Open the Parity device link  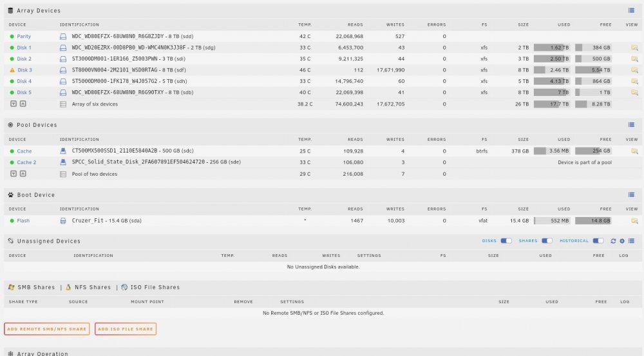click(x=24, y=37)
